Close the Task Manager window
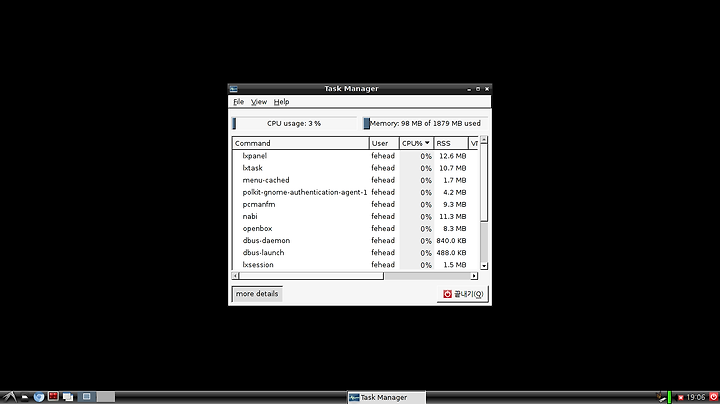Viewport: 720px width, 404px height. point(487,89)
